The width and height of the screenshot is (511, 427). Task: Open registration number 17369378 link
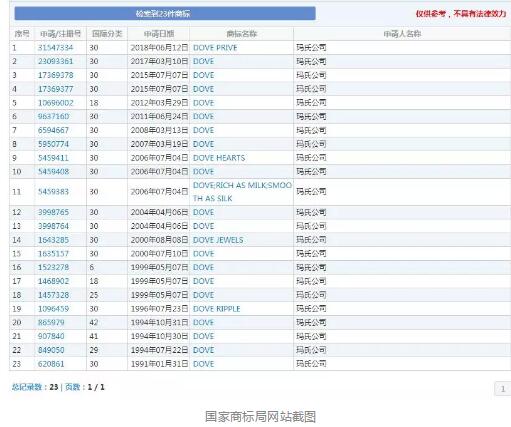pyautogui.click(x=55, y=75)
